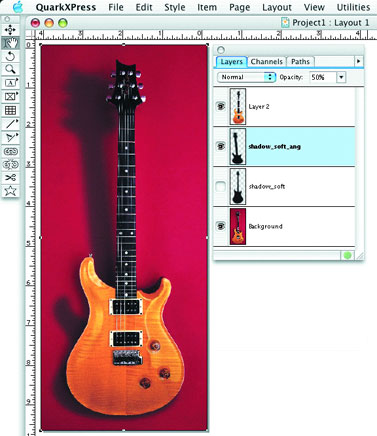Select the Text-Path tool

[x=10, y=137]
